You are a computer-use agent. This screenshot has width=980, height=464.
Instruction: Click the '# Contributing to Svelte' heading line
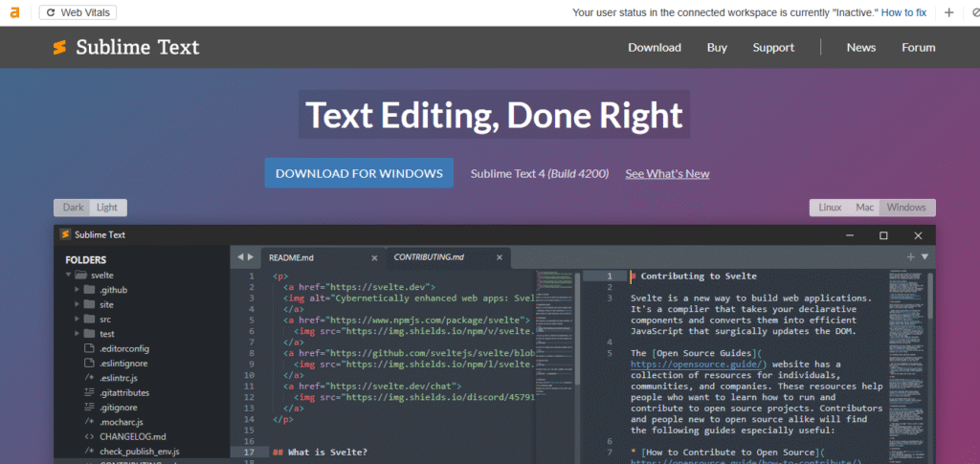[x=693, y=276]
